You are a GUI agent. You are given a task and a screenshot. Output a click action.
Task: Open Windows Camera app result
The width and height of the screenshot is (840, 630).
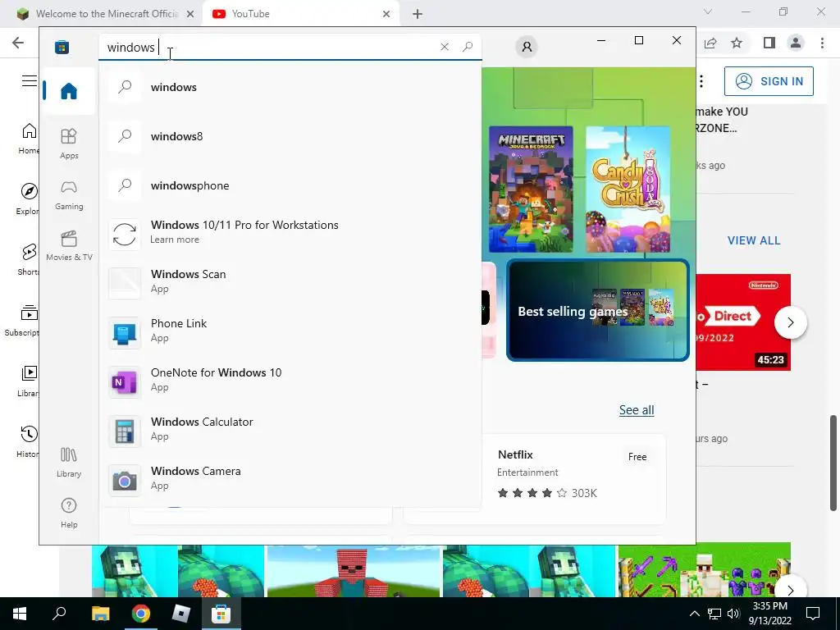coord(290,478)
